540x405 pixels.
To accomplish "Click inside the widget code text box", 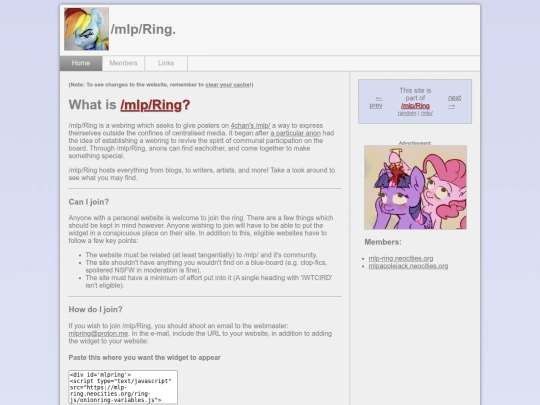I will (123, 387).
